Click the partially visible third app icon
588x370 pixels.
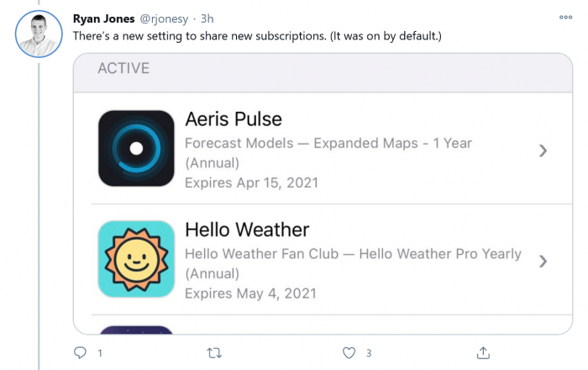click(x=136, y=330)
